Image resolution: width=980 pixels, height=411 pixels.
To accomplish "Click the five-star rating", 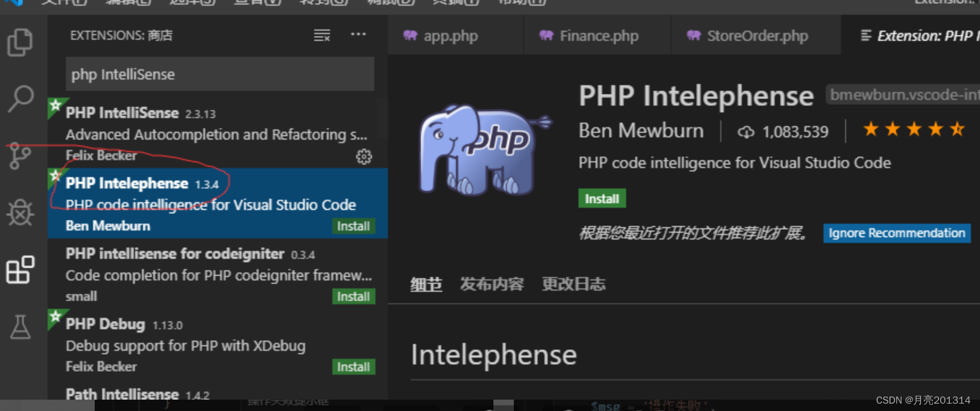I will coord(914,129).
